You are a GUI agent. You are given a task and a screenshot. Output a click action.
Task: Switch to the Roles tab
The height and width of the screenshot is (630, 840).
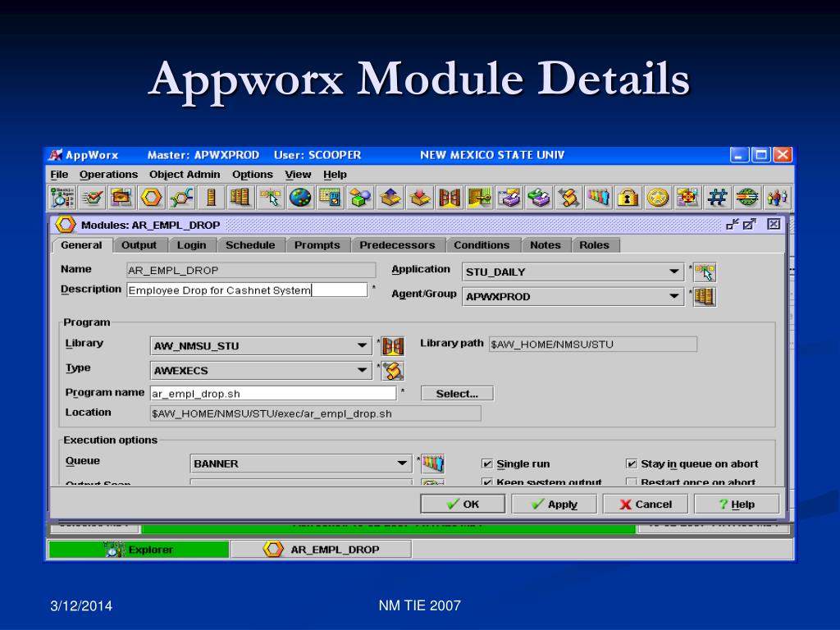click(595, 245)
